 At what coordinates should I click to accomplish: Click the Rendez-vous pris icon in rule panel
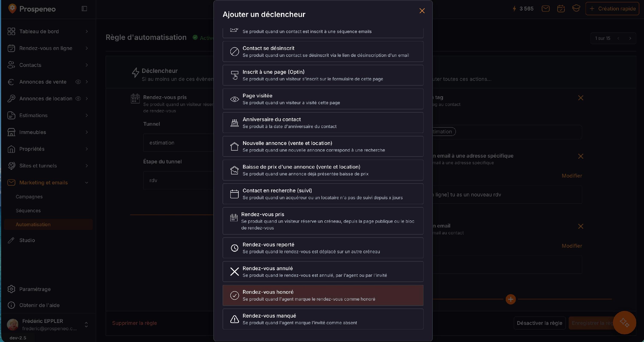(x=135, y=98)
